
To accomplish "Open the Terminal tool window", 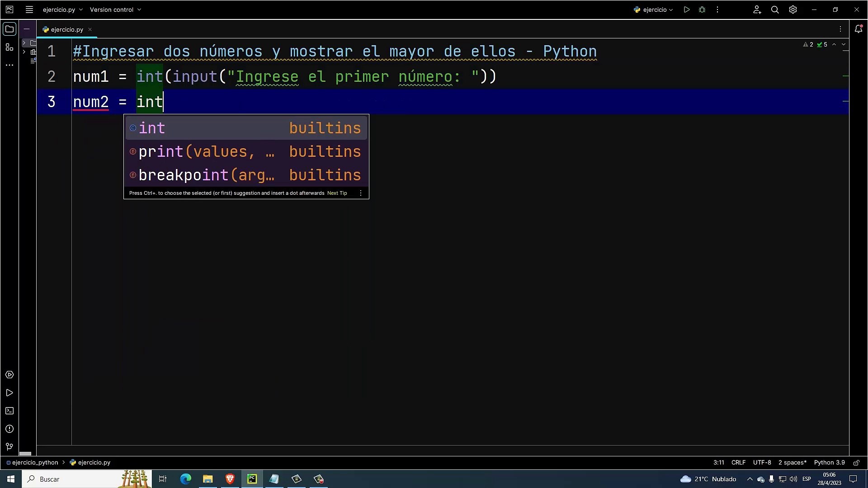I will 9,411.
